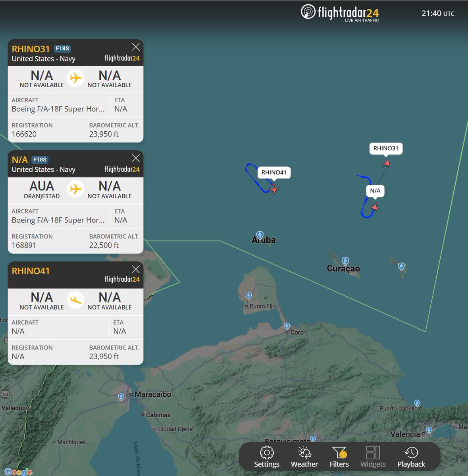Click the Curaçao island label

(343, 269)
